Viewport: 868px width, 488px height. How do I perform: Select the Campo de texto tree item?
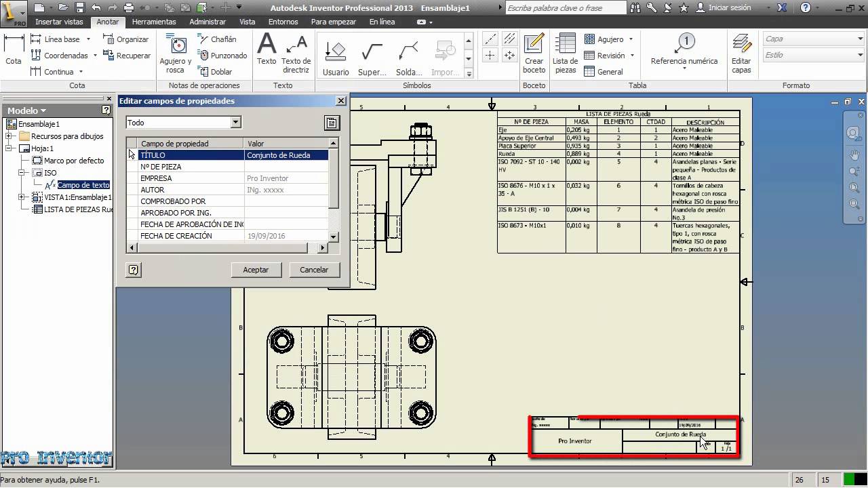click(83, 185)
